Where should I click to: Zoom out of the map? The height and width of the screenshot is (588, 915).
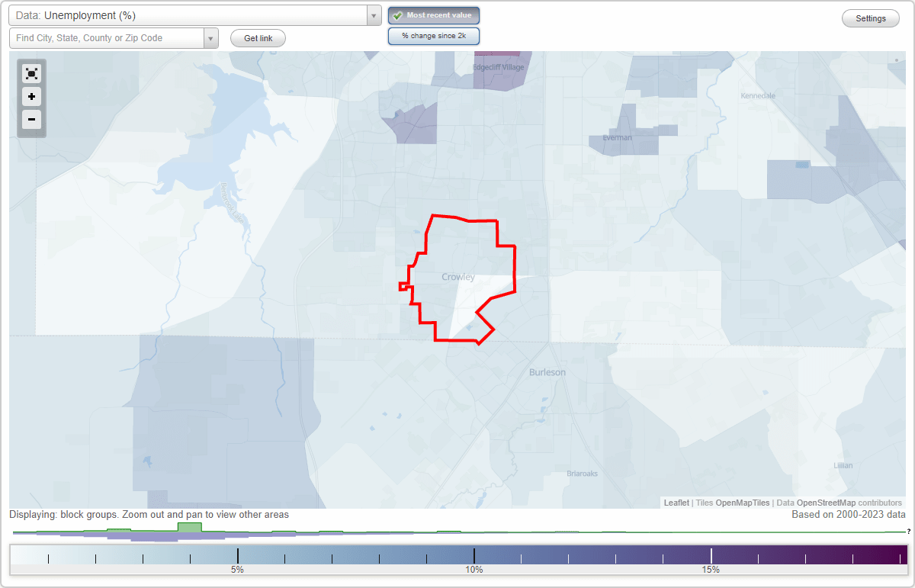tap(31, 120)
